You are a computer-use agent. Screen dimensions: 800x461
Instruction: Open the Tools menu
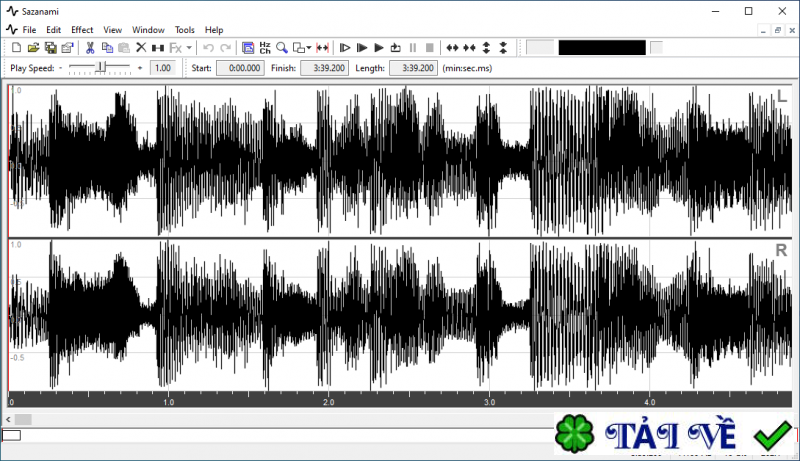click(184, 30)
